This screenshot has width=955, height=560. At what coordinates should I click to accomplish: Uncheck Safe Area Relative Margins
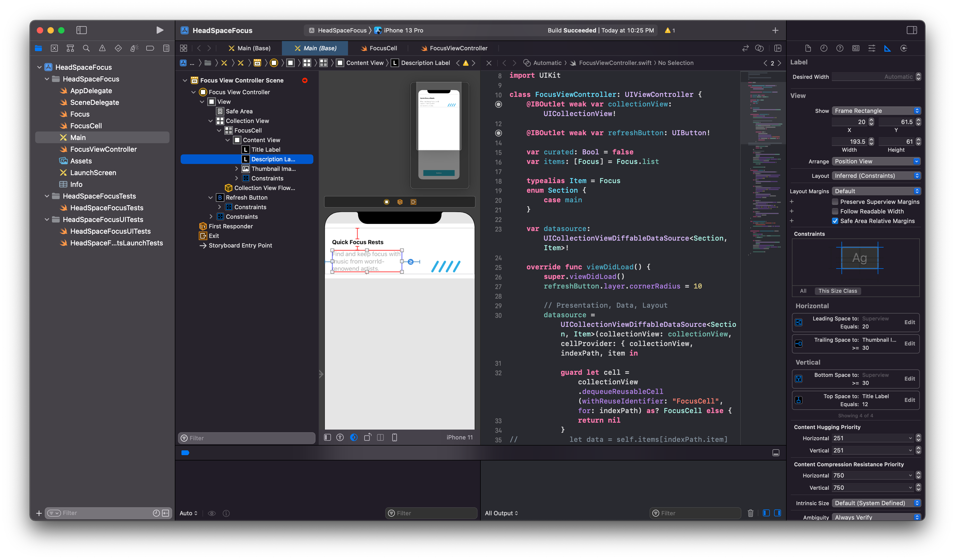pyautogui.click(x=835, y=221)
